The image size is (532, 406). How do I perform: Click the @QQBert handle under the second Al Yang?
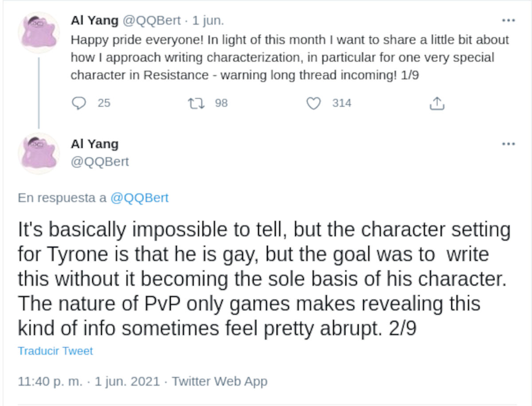pos(100,162)
